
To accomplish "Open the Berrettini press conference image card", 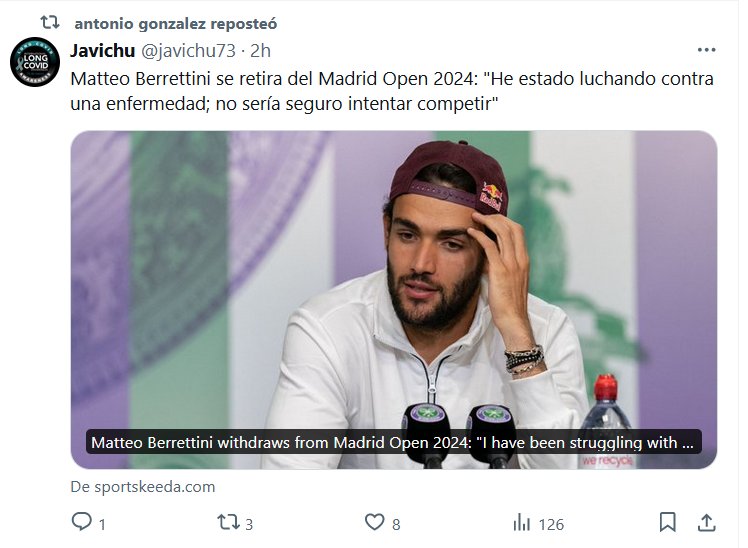I will 393,280.
